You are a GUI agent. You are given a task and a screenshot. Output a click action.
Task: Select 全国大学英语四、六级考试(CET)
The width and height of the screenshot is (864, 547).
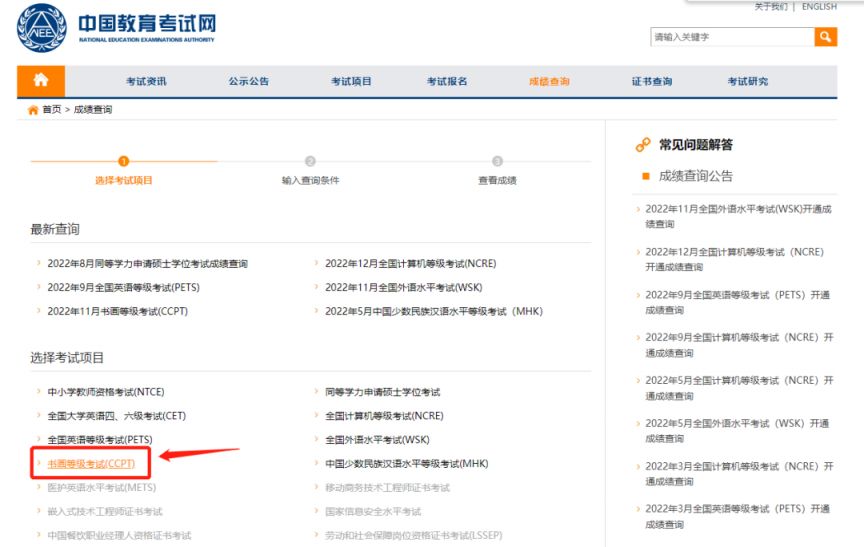(116, 416)
